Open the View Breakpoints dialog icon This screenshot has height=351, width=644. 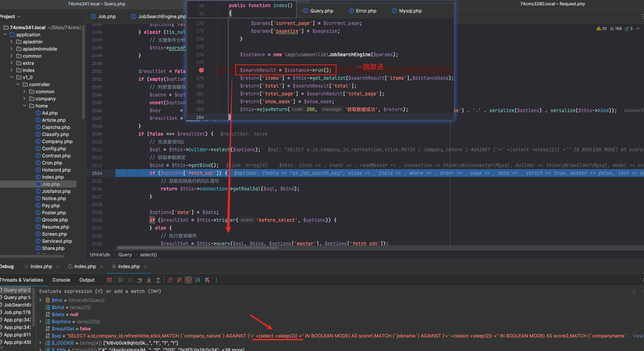point(170,280)
